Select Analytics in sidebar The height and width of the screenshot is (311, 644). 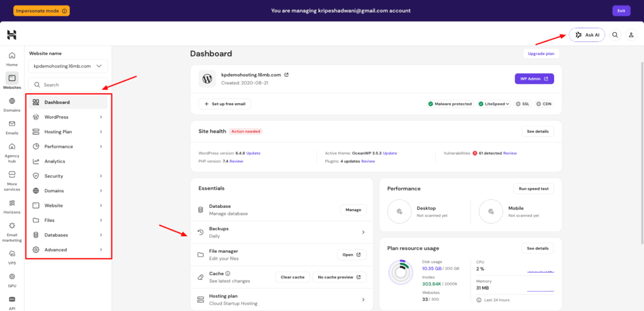pos(68,161)
